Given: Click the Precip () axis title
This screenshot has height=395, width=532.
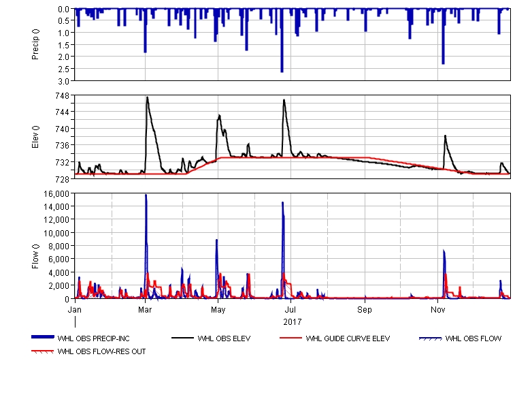Looking at the screenshot, I should (35, 44).
